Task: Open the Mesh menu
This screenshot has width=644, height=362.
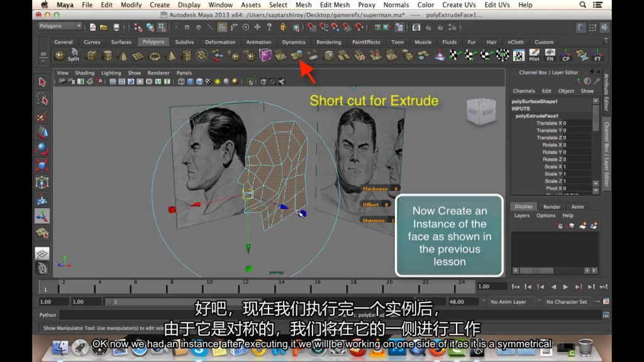Action: (304, 5)
